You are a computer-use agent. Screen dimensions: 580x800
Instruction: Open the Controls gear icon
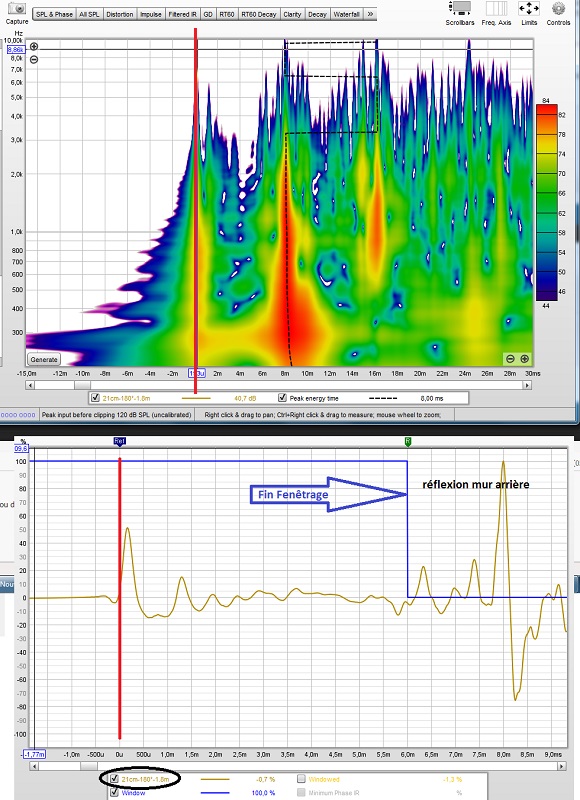tap(559, 8)
